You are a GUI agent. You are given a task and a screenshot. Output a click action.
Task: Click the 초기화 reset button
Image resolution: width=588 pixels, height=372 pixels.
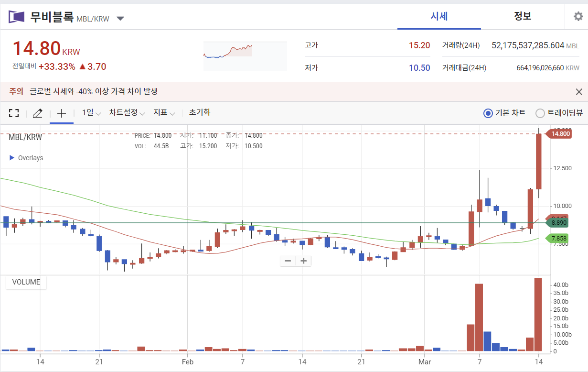point(199,113)
